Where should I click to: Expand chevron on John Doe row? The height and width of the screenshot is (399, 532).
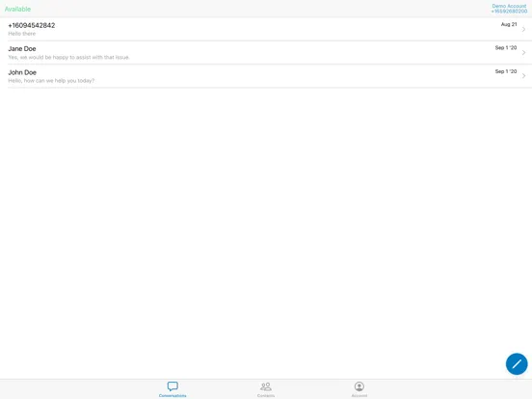(524, 76)
